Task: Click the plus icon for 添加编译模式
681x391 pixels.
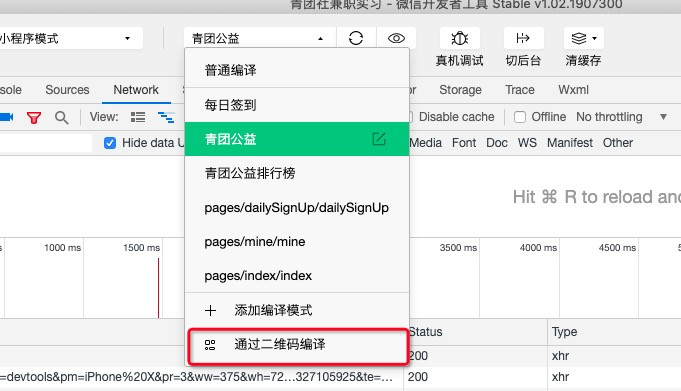Action: click(x=210, y=310)
